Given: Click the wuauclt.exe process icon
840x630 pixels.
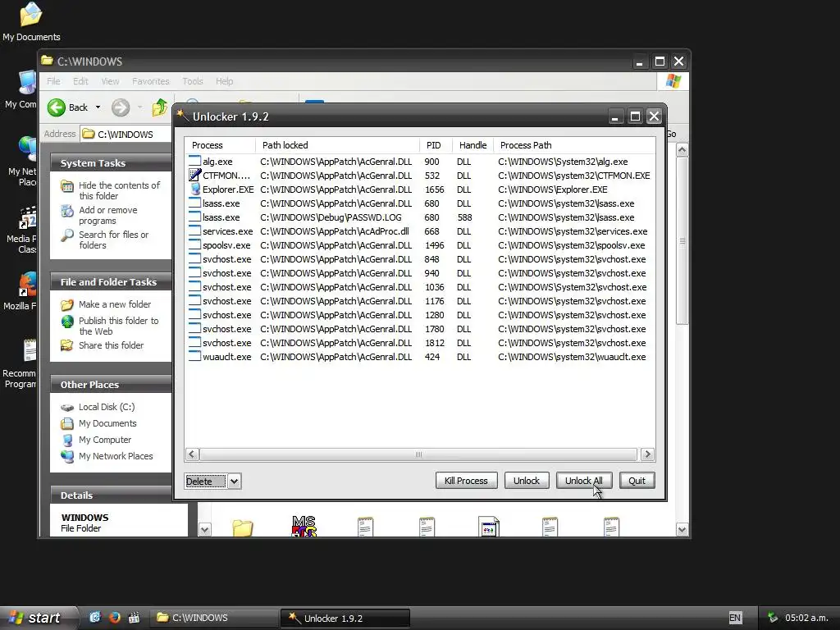Looking at the screenshot, I should 194,356.
